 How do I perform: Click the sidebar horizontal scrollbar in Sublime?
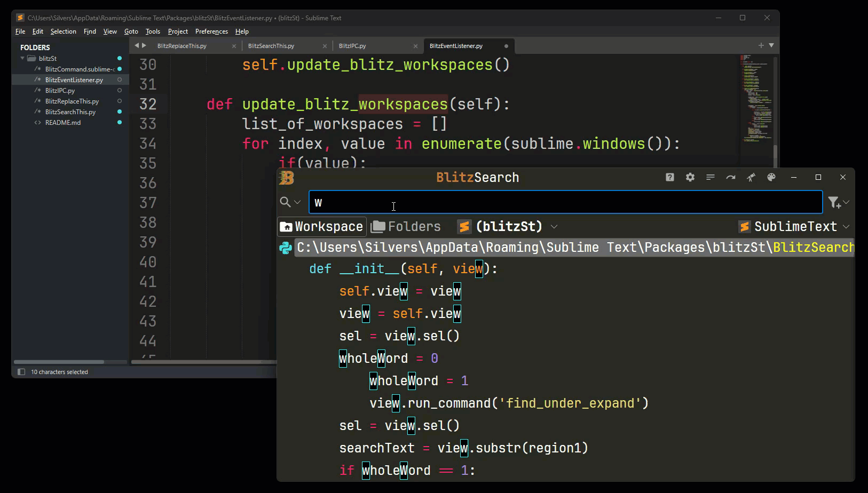pos(59,362)
